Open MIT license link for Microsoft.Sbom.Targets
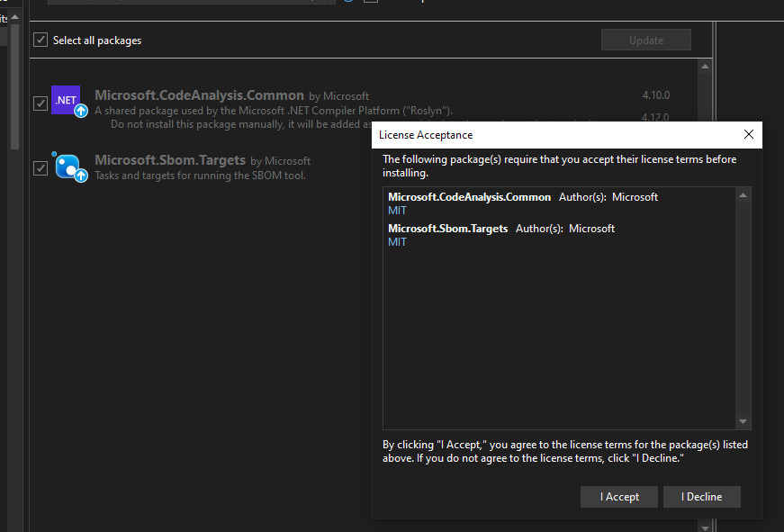 (397, 242)
